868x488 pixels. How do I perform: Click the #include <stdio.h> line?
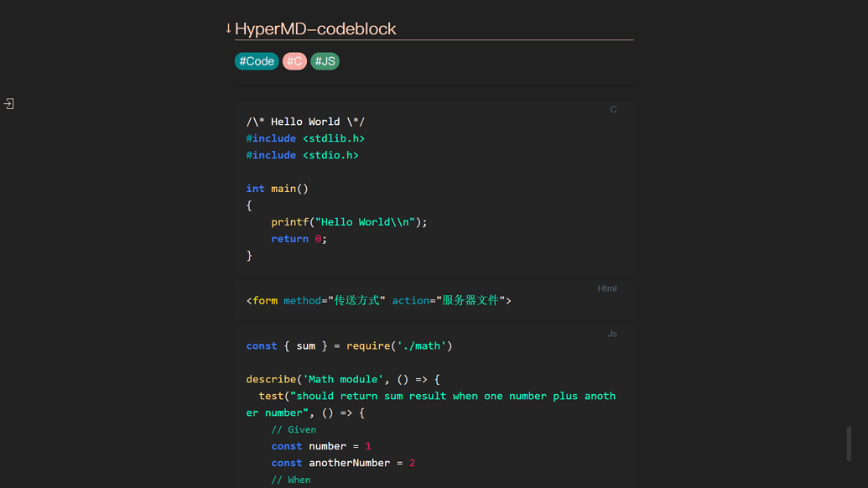point(302,155)
